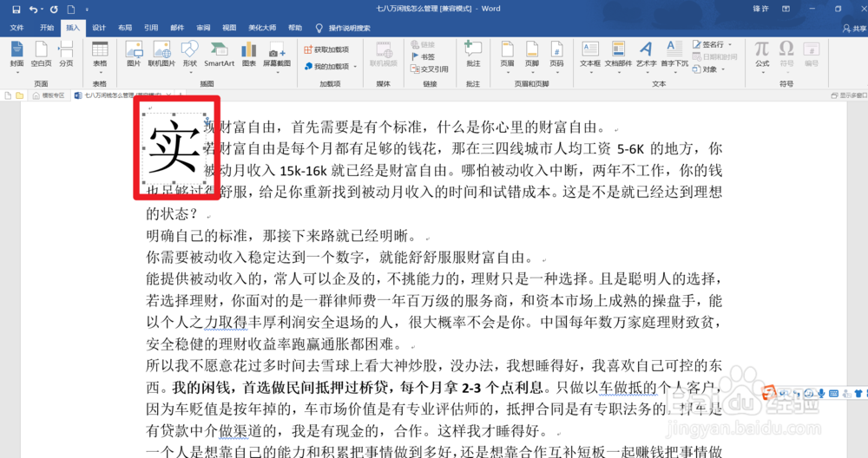This screenshot has width=868, height=458.
Task: Click the 操作说明搜索 search box
Action: point(343,28)
